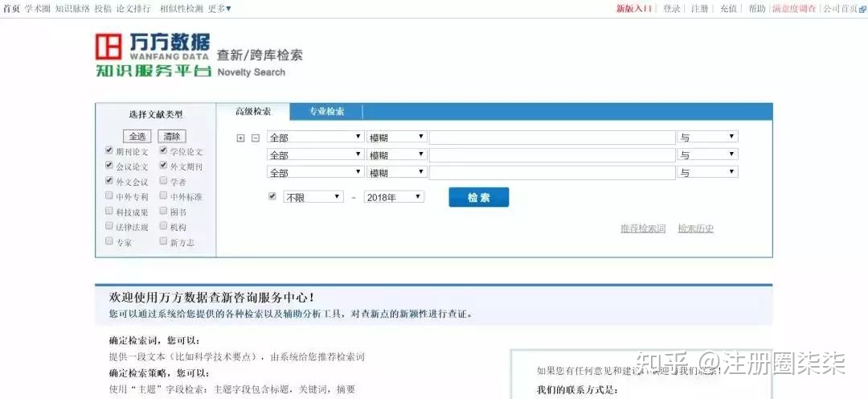Toggle the year range checkbox

tap(272, 196)
